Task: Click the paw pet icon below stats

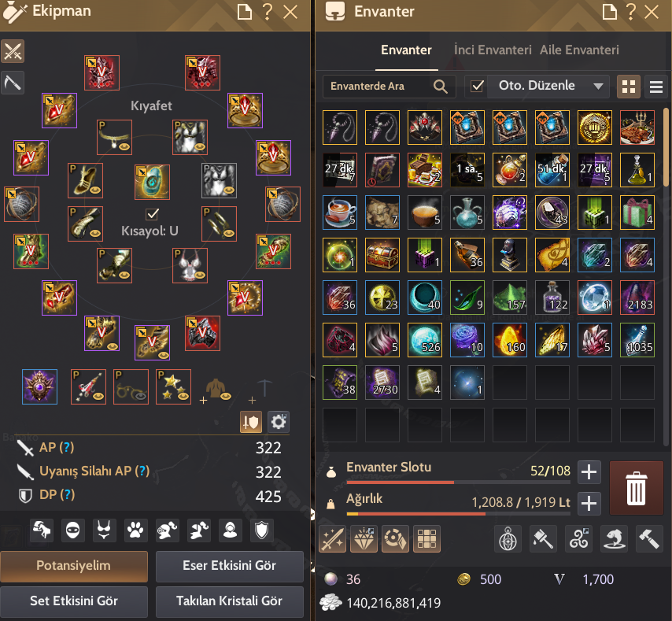Action: (x=135, y=530)
